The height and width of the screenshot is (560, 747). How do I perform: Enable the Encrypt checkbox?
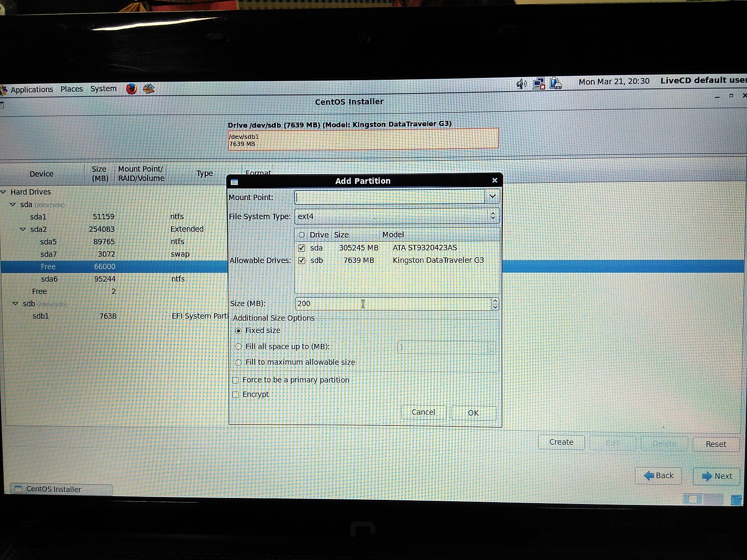[x=236, y=394]
